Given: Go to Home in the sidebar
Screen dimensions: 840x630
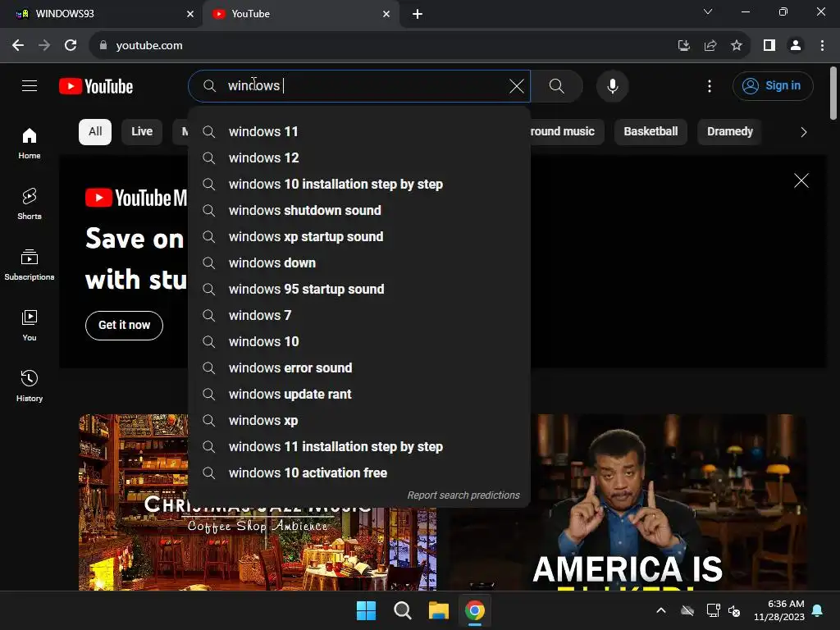Looking at the screenshot, I should coord(30,144).
